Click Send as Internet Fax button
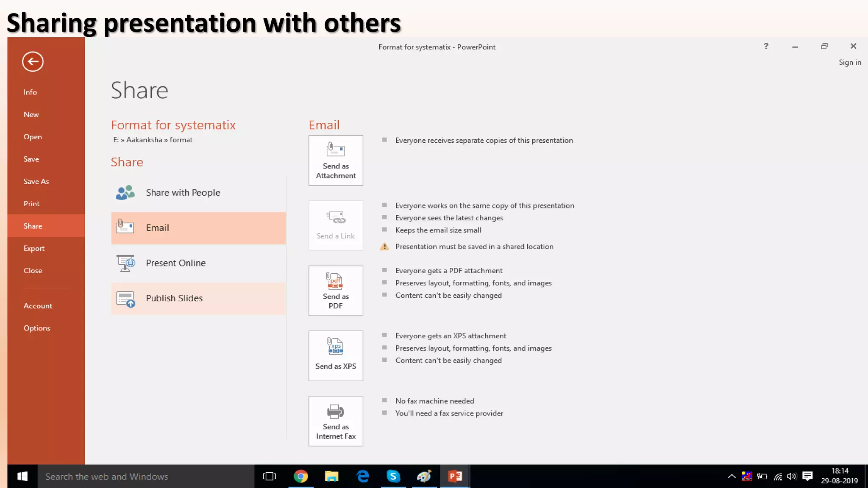Screen dimensions: 868x488 [336, 421]
